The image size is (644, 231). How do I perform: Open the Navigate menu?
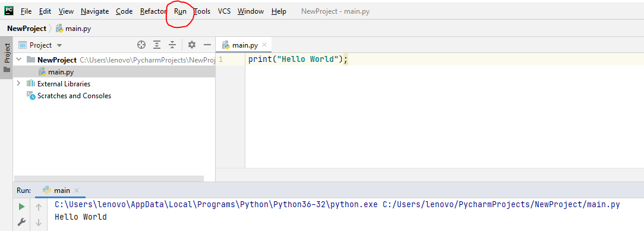coord(95,11)
